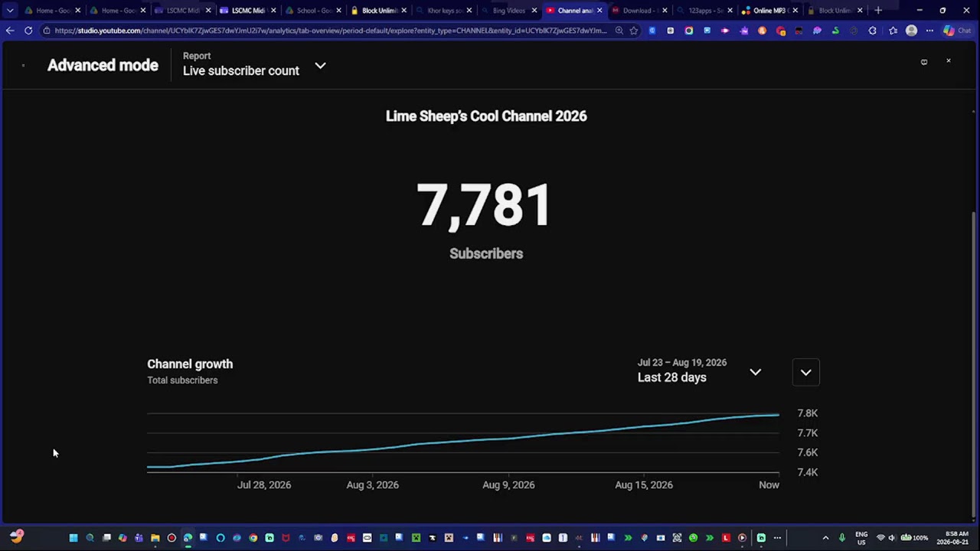Switch to the Bing Videos browser tab
Viewport: 980px width, 551px height.
(x=509, y=10)
